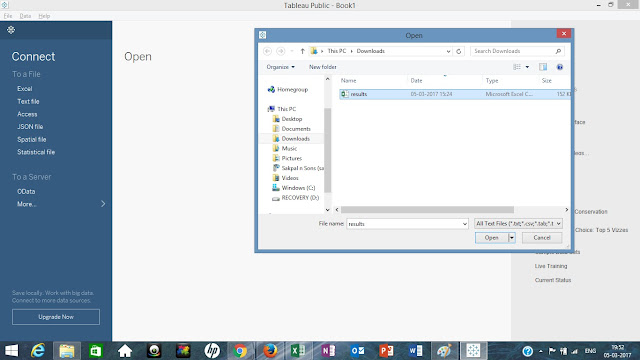Click the Upgrade Now button
Viewport: 640px width, 360px height.
point(56,317)
